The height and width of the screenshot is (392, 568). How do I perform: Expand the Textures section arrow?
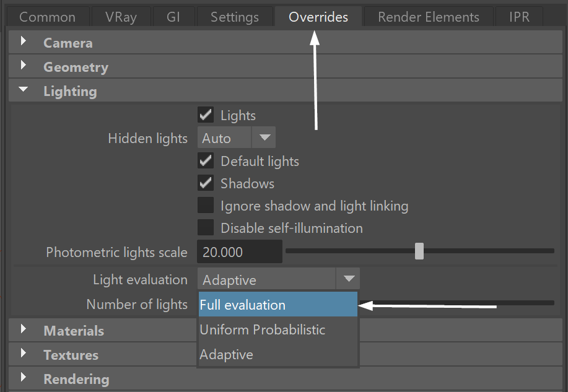point(24,353)
